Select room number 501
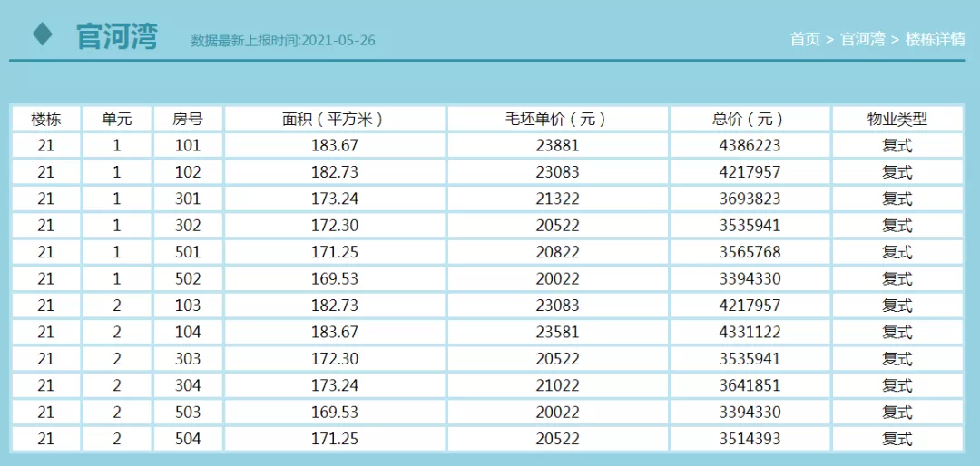The height and width of the screenshot is (466, 980). 188,252
